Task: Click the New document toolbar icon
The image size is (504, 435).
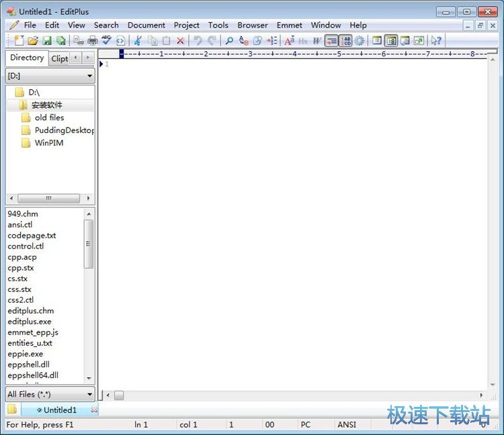Action: click(17, 41)
